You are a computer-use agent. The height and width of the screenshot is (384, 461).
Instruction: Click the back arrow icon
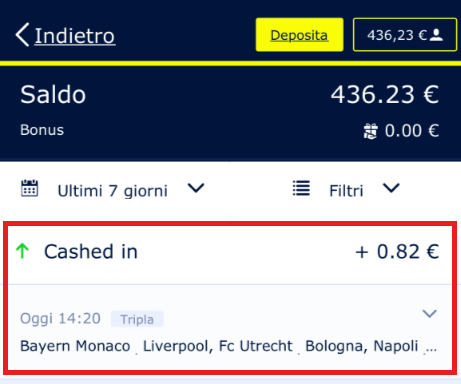(x=22, y=35)
